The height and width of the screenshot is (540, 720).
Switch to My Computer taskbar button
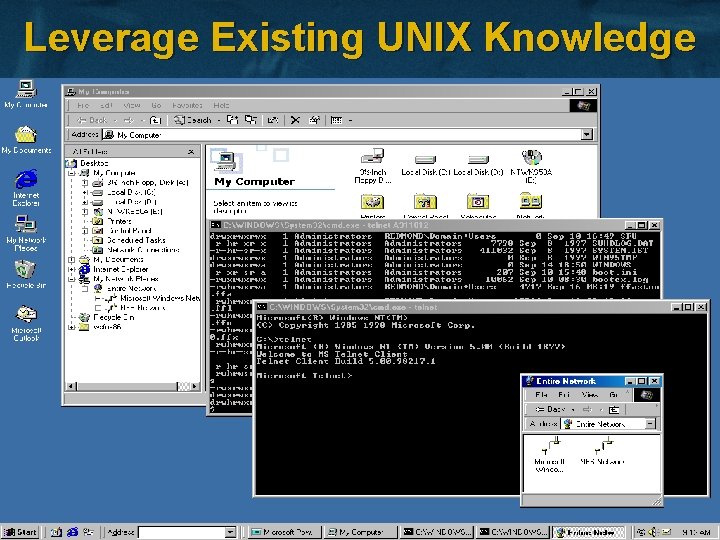click(x=359, y=532)
